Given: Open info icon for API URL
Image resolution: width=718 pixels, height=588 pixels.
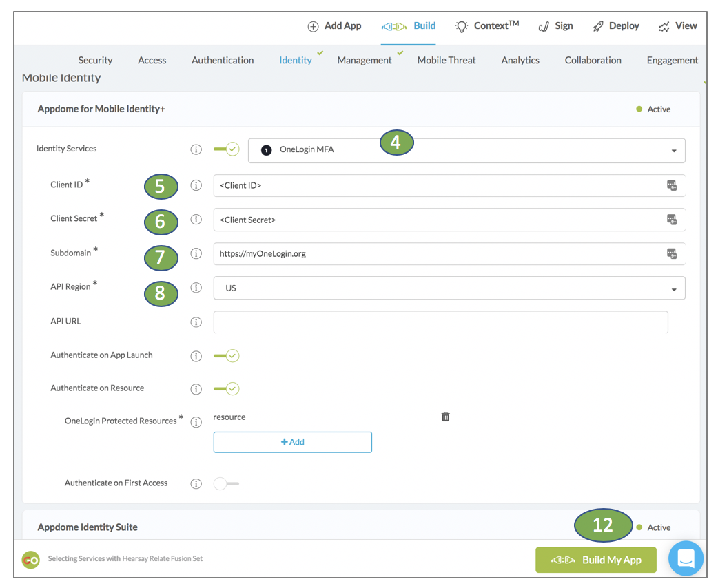Looking at the screenshot, I should pyautogui.click(x=196, y=322).
